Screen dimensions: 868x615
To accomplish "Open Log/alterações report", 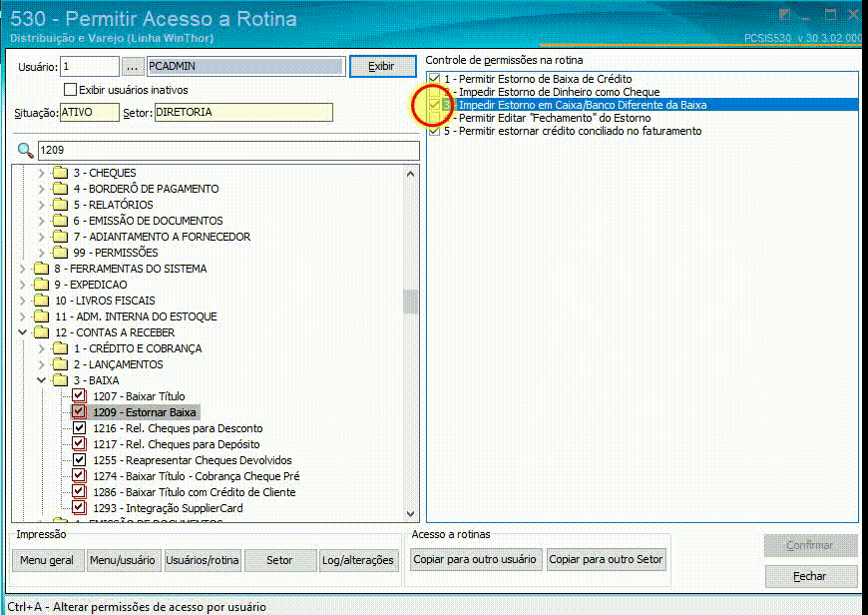I will [x=358, y=560].
